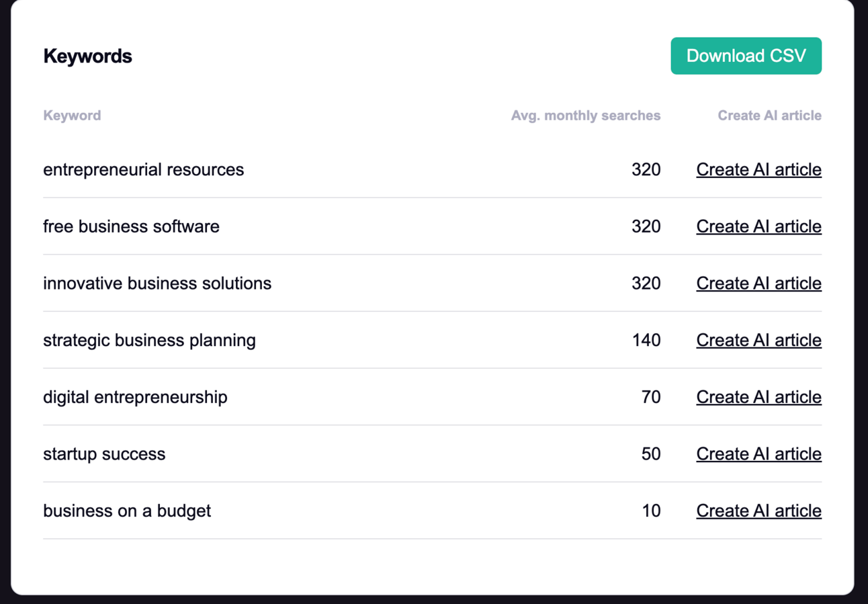Select the 'business on a budget' keyword text
Image resolution: width=868 pixels, height=604 pixels.
(127, 511)
